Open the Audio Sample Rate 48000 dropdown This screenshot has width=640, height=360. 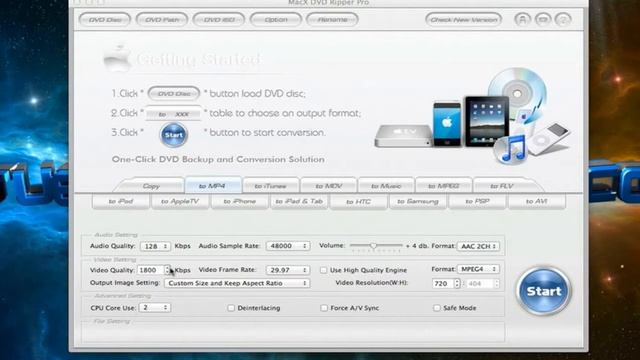pyautogui.click(x=288, y=246)
